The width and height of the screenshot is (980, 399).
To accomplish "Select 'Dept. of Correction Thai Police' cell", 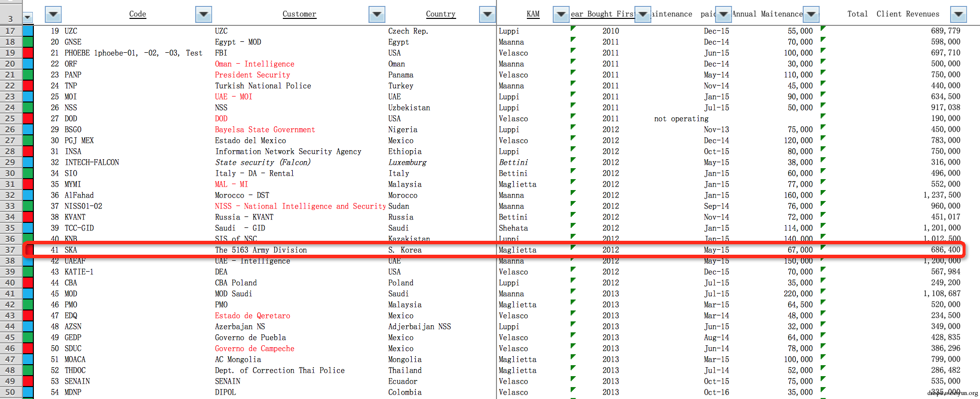I will [x=280, y=370].
